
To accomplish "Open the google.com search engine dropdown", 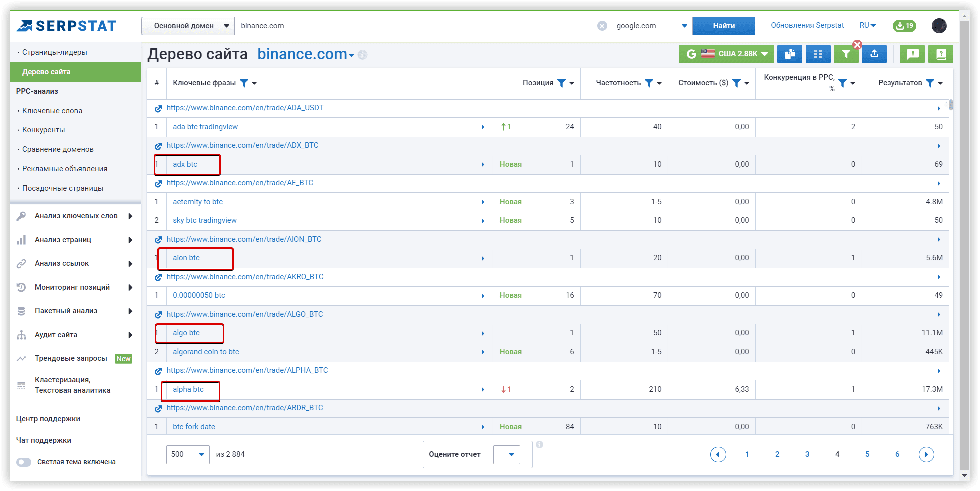I will pyautogui.click(x=652, y=26).
